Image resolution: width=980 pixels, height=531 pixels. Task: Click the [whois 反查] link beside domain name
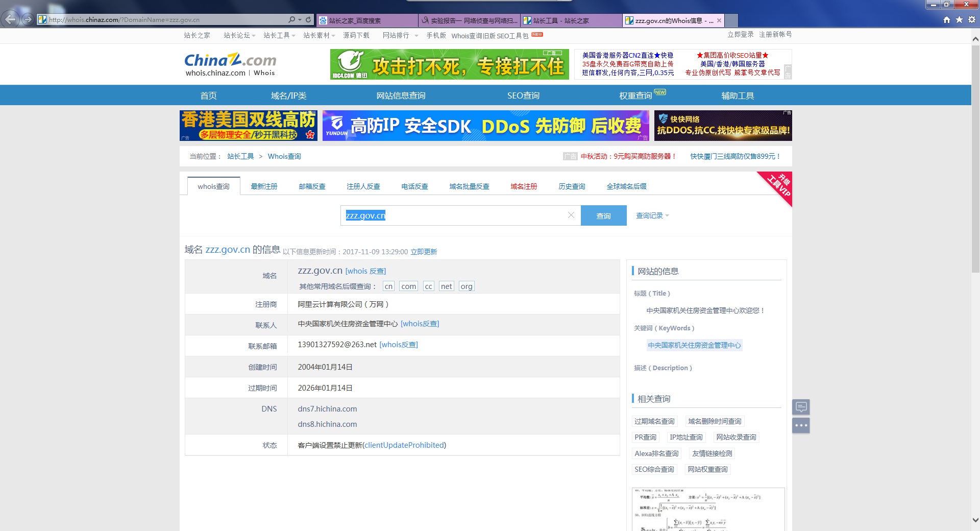365,271
